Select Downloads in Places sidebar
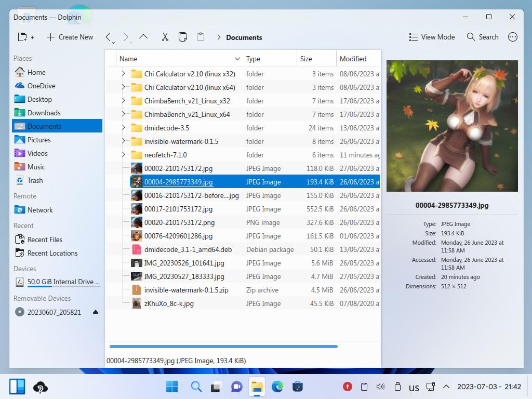Viewport: 532px width, 399px height. coord(44,113)
